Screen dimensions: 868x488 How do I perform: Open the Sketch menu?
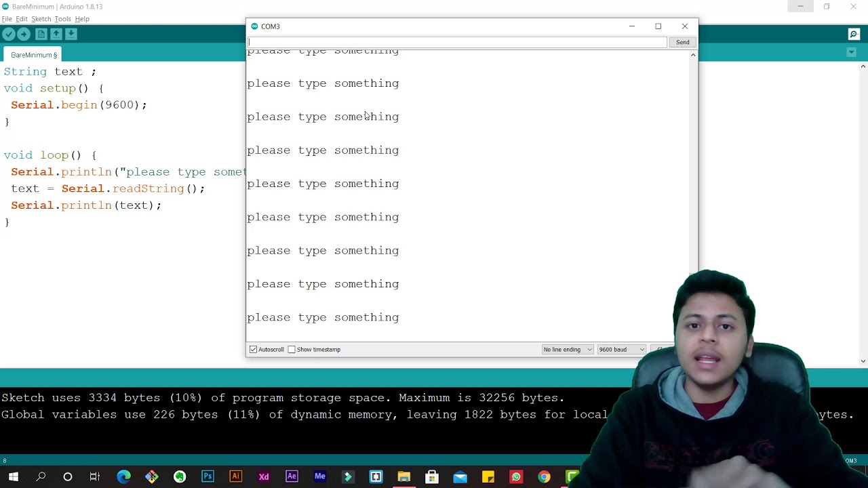tap(41, 19)
